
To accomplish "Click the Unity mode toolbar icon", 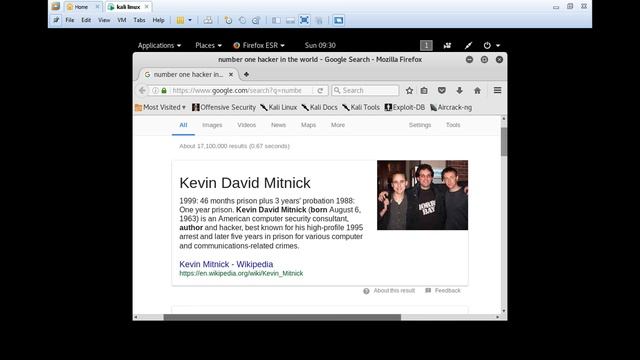I will pyautogui.click(x=319, y=20).
